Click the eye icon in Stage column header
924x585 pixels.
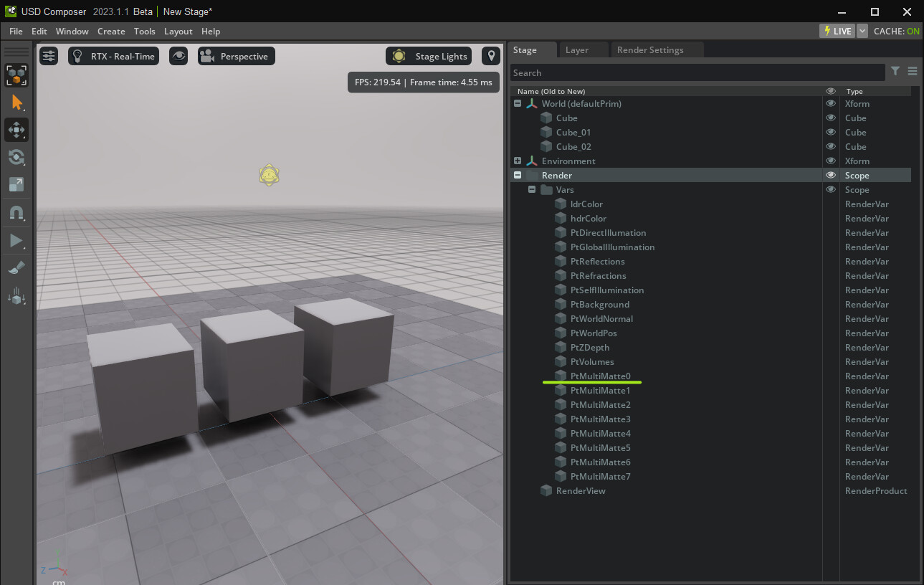(x=831, y=91)
